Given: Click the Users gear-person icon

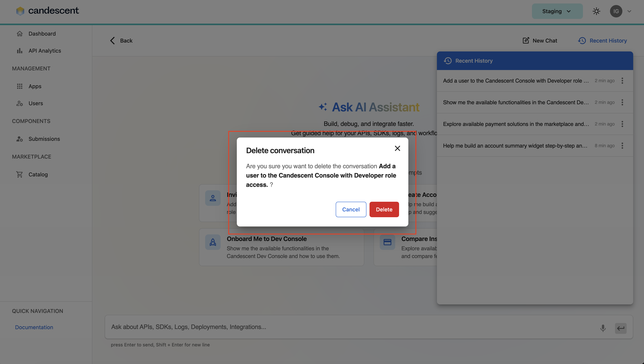Looking at the screenshot, I should pos(20,103).
